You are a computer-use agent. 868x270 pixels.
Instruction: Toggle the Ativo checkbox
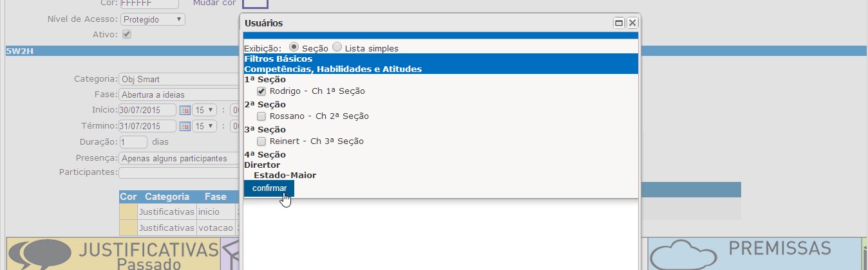pos(127,35)
